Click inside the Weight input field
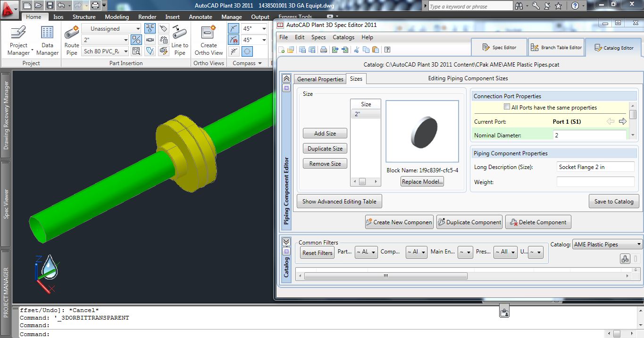The width and height of the screenshot is (644, 338). coord(594,182)
